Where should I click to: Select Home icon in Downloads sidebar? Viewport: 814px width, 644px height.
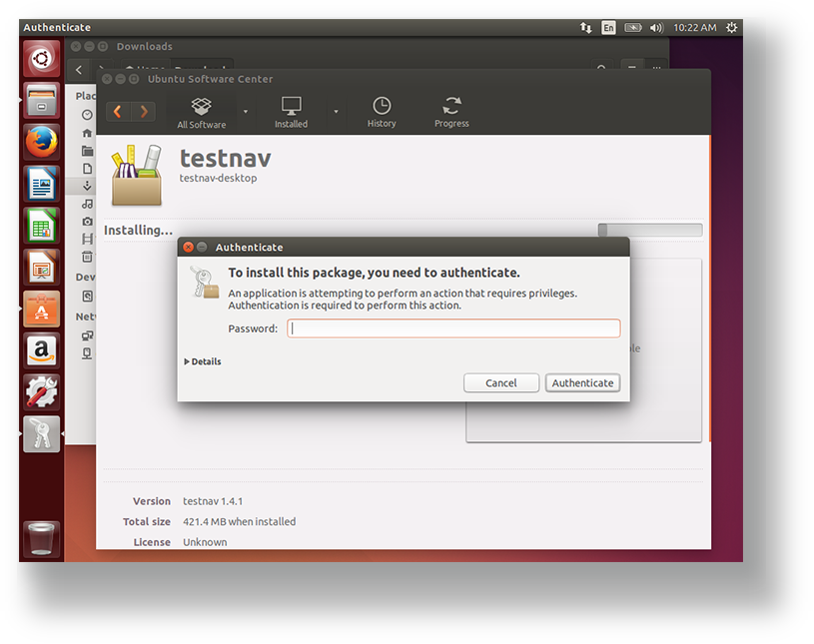(x=87, y=134)
